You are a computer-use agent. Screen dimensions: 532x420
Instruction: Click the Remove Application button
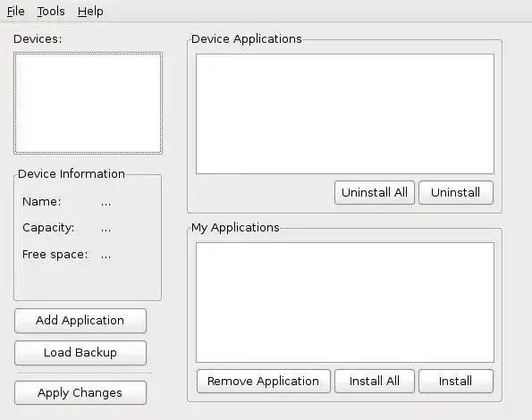[263, 382]
